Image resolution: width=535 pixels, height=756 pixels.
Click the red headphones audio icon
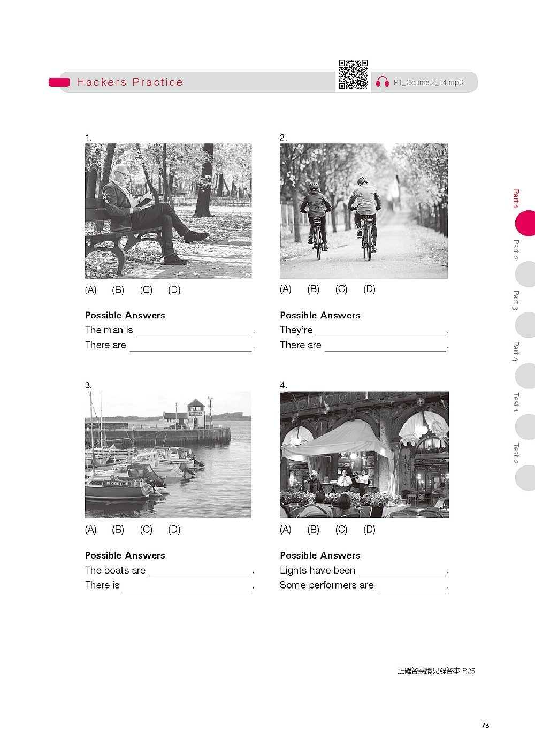(x=382, y=82)
